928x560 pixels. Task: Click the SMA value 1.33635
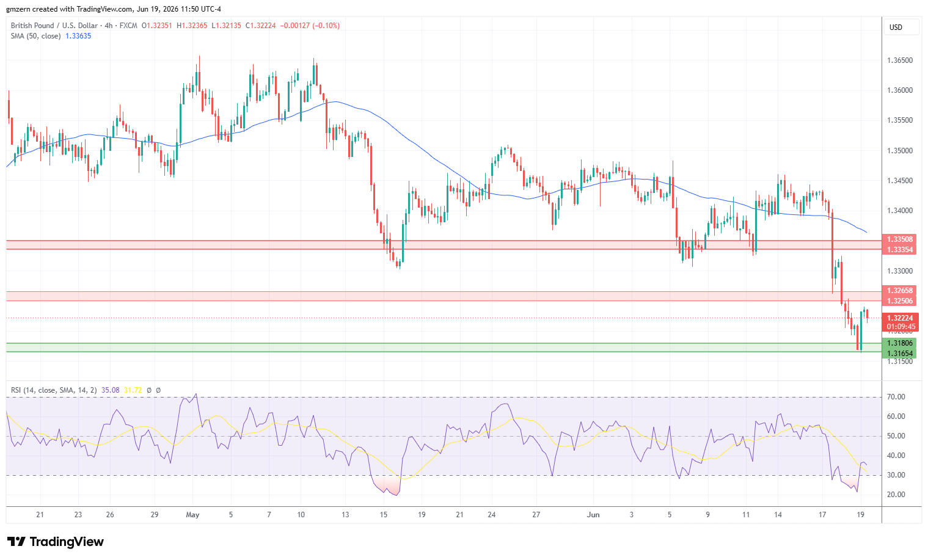78,36
